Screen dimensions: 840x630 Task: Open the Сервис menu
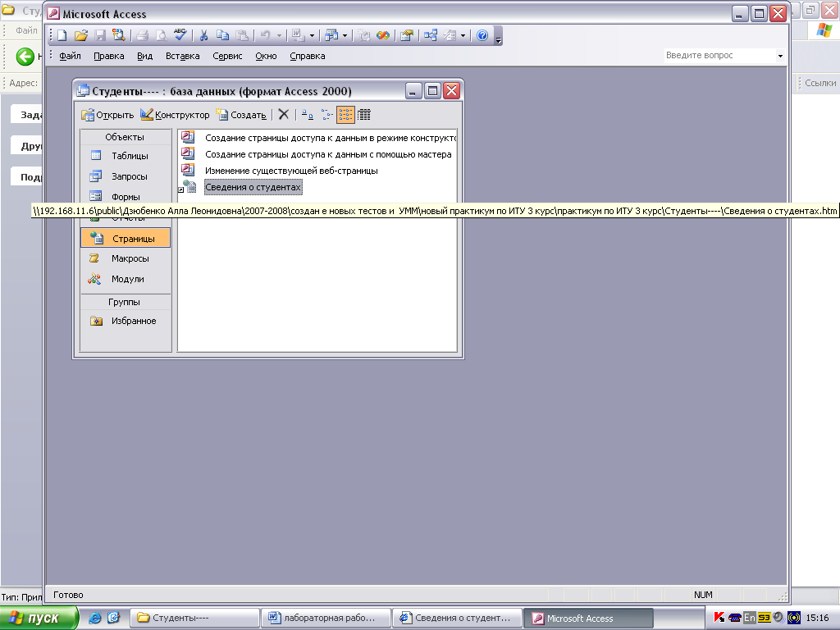(x=227, y=56)
